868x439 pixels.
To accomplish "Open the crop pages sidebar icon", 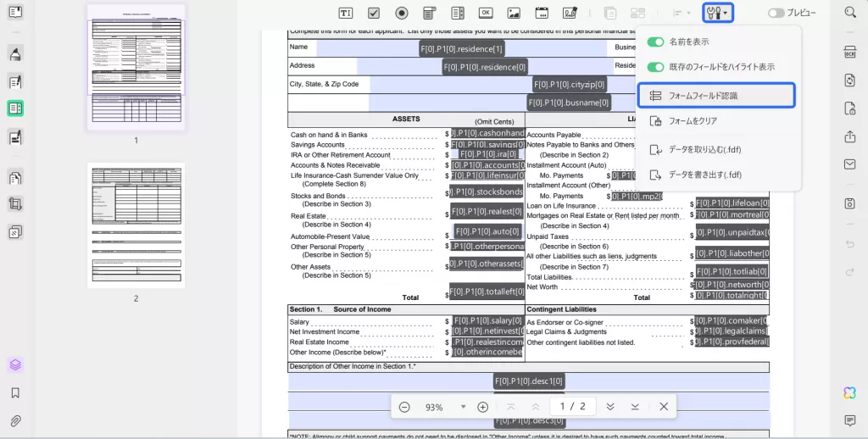I will tap(15, 204).
